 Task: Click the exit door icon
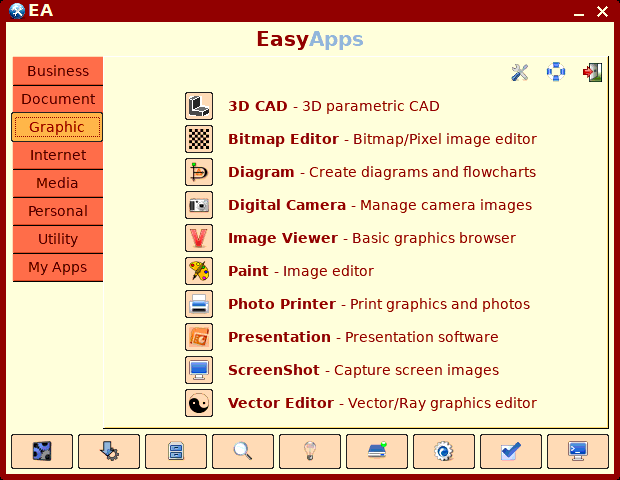(592, 72)
